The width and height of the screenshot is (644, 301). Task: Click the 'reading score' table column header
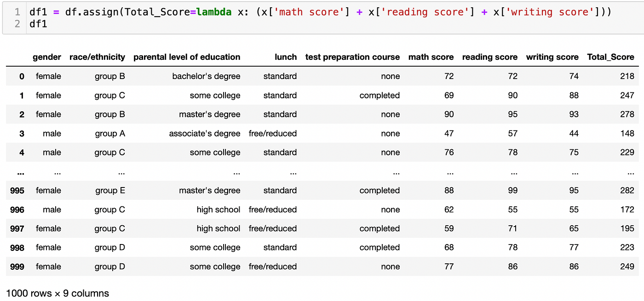[x=489, y=57]
